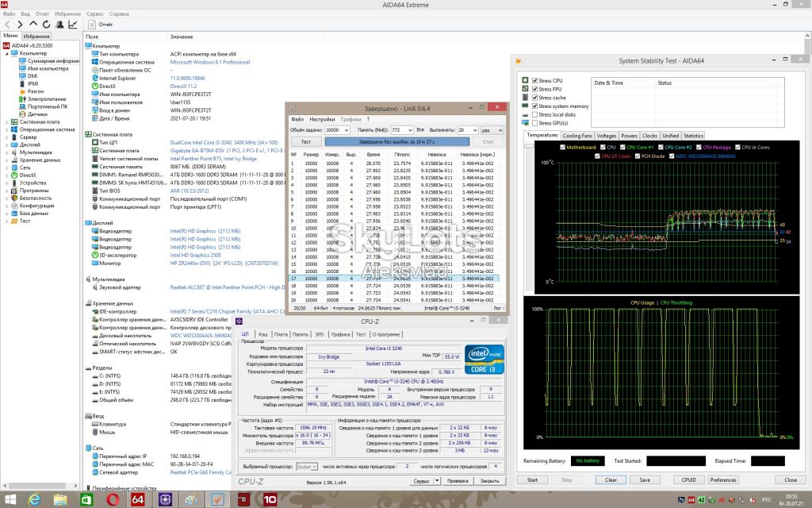Image resolution: width=812 pixels, height=508 pixels.
Task: Click the Preferences button in Stability Test
Action: (723, 480)
